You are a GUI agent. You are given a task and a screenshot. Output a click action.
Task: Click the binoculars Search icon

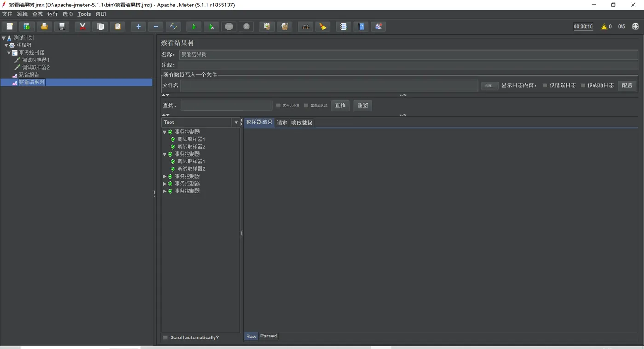pos(305,27)
